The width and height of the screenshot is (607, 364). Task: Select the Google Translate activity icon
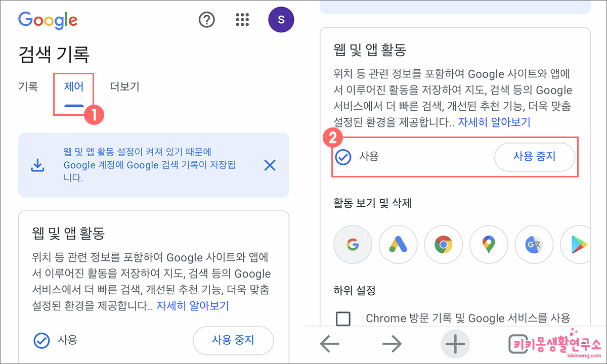point(534,244)
